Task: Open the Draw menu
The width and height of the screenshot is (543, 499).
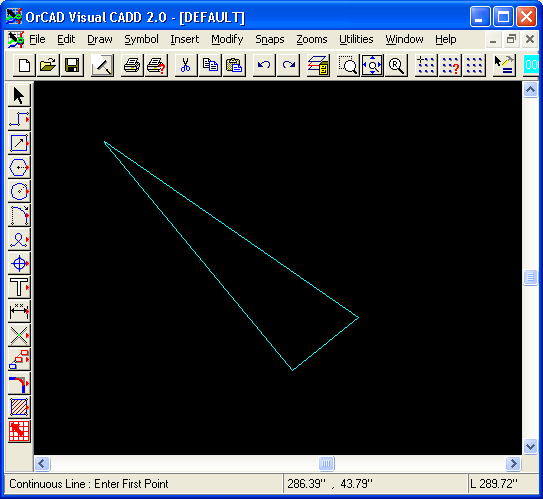Action: pyautogui.click(x=100, y=39)
